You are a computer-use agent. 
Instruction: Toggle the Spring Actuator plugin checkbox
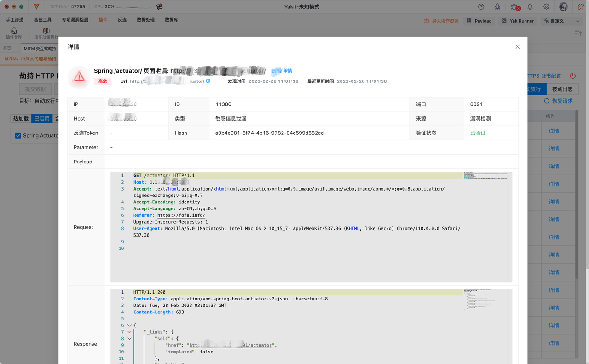coord(18,135)
